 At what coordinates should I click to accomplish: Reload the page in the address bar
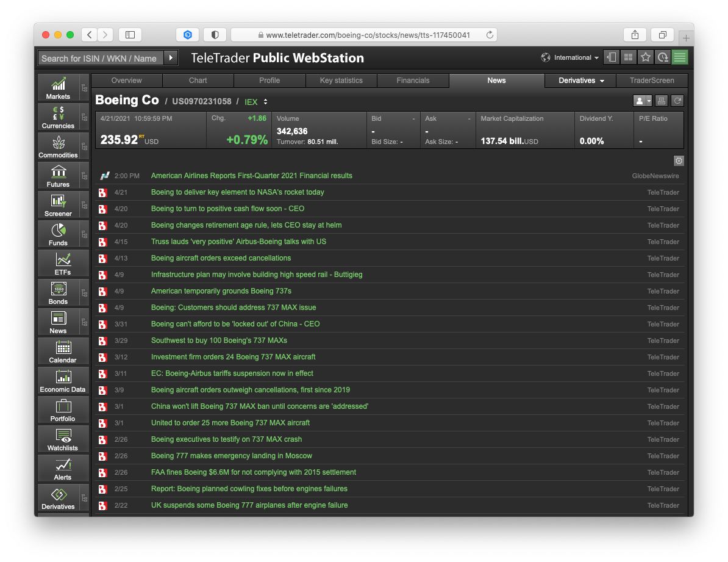coord(490,35)
